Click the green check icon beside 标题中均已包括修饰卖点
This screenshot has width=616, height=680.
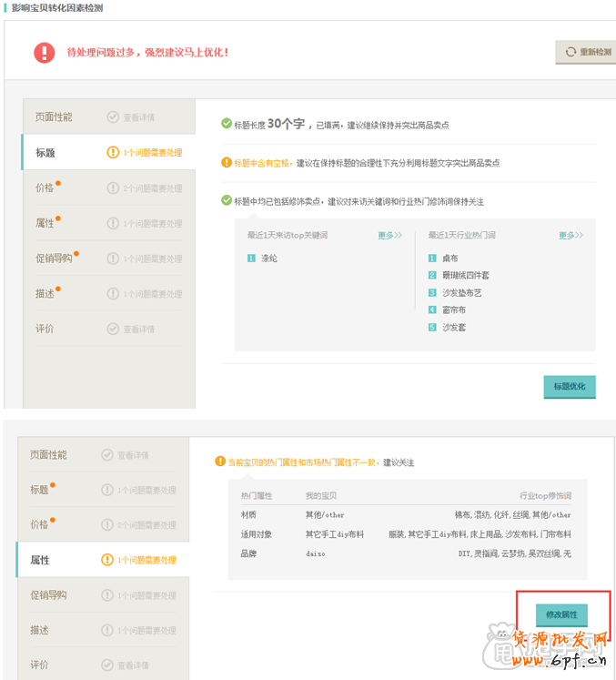[x=227, y=201]
